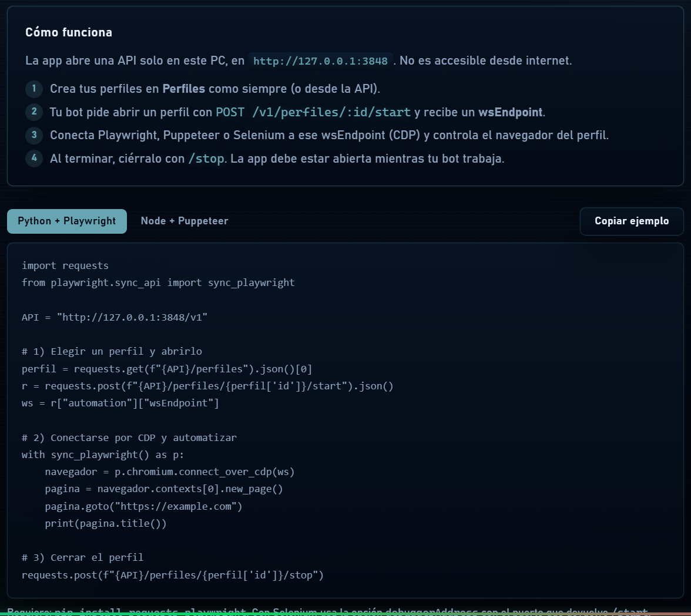Click the "pagina = navegador.contexts[0].new_page()" line
The height and width of the screenshot is (616, 691).
click(x=164, y=489)
